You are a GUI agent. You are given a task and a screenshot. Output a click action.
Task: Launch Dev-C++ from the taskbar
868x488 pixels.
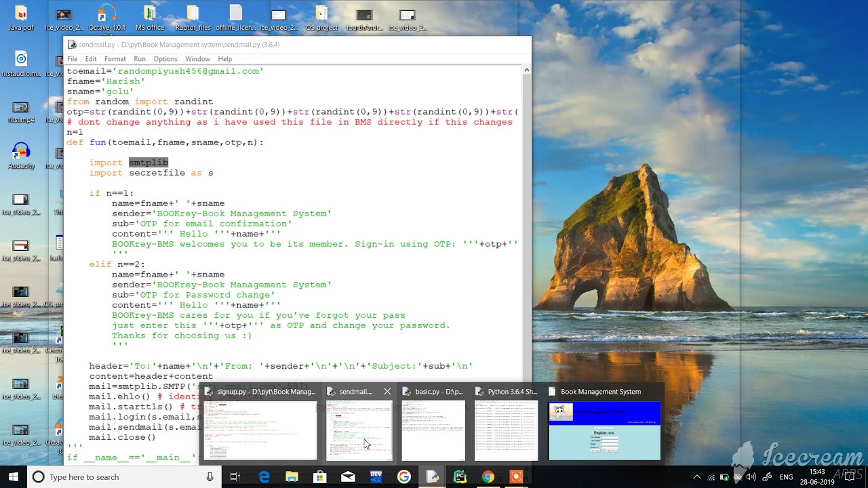point(376,477)
